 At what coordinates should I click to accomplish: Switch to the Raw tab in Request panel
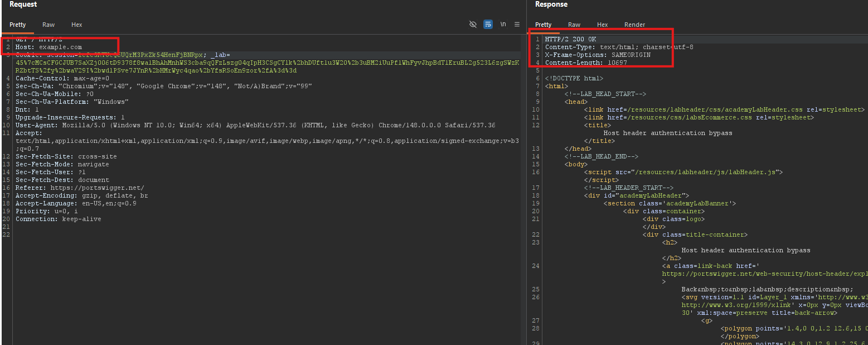point(49,25)
